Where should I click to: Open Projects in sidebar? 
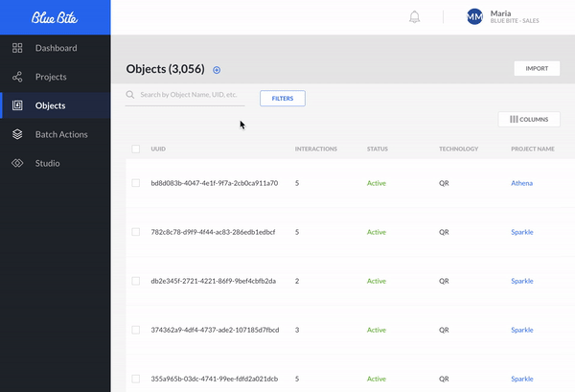coord(51,77)
